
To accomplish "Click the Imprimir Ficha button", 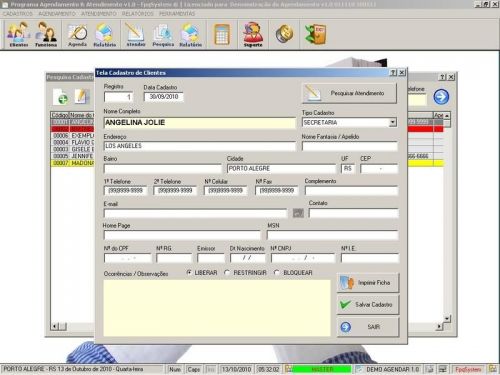I will 368,283.
